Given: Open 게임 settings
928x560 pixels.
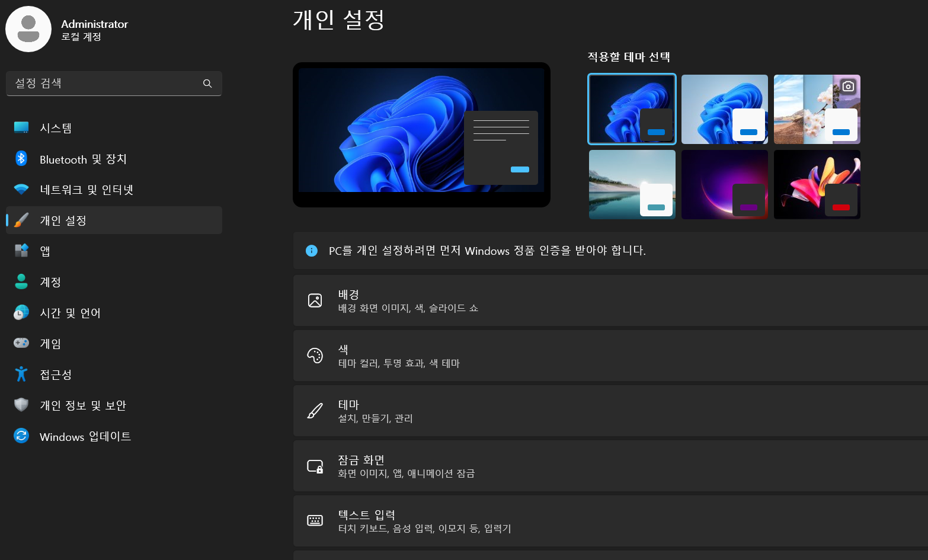Looking at the screenshot, I should coord(114,344).
